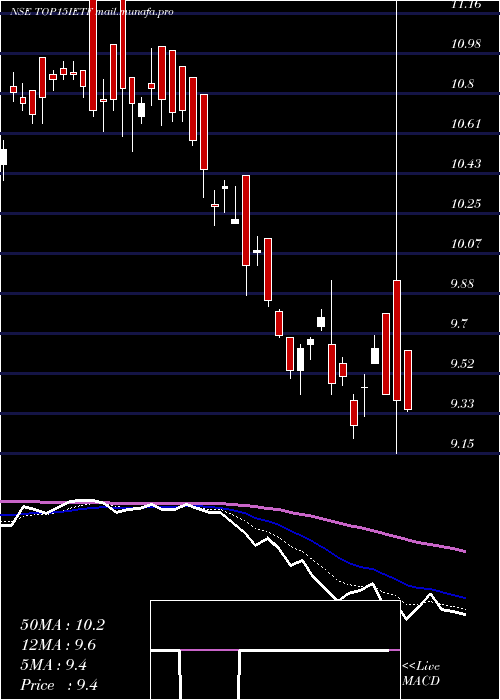Click the 'Price : 9.4' readout

click(59, 685)
